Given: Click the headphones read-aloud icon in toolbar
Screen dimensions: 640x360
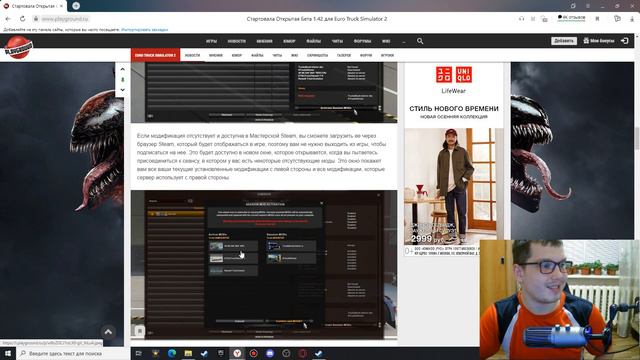Looking at the screenshot, I should (x=521, y=19).
